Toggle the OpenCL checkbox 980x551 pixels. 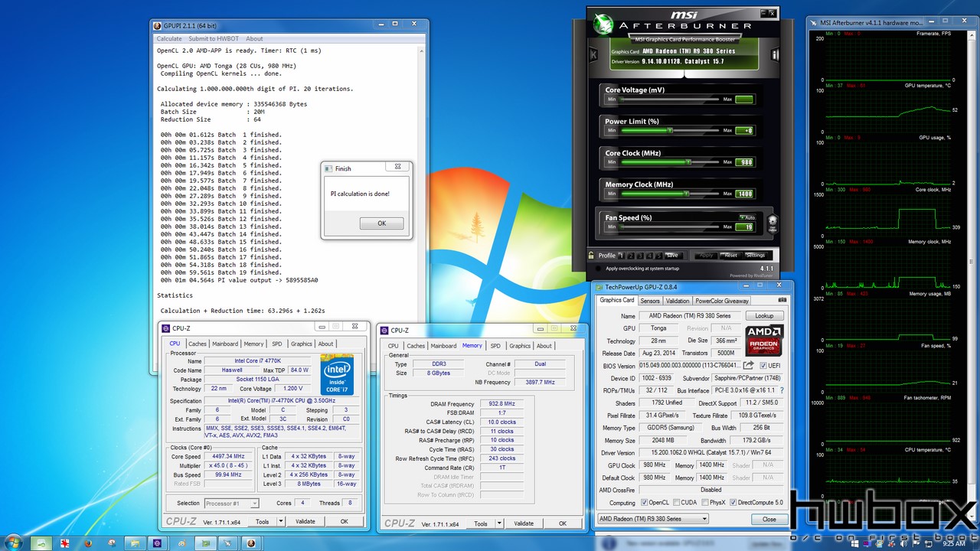pyautogui.click(x=644, y=503)
